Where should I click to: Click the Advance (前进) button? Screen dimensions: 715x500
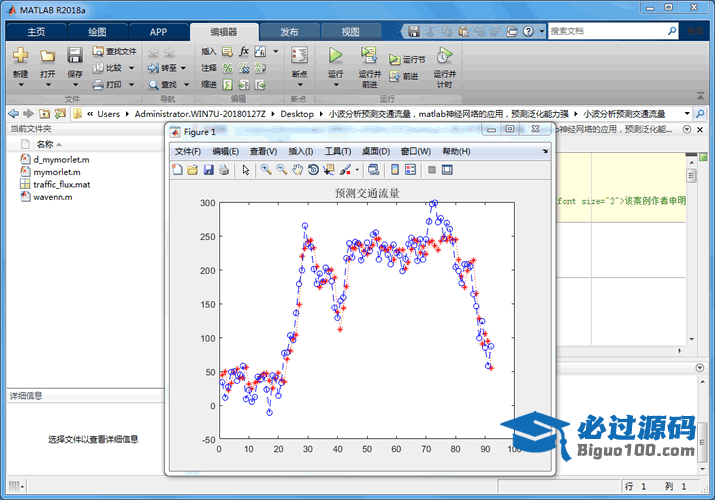(404, 76)
